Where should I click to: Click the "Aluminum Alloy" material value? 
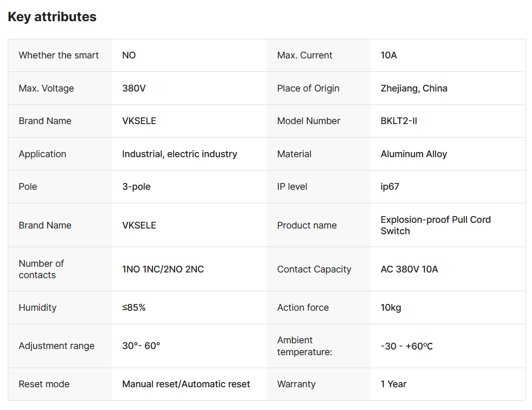click(414, 154)
